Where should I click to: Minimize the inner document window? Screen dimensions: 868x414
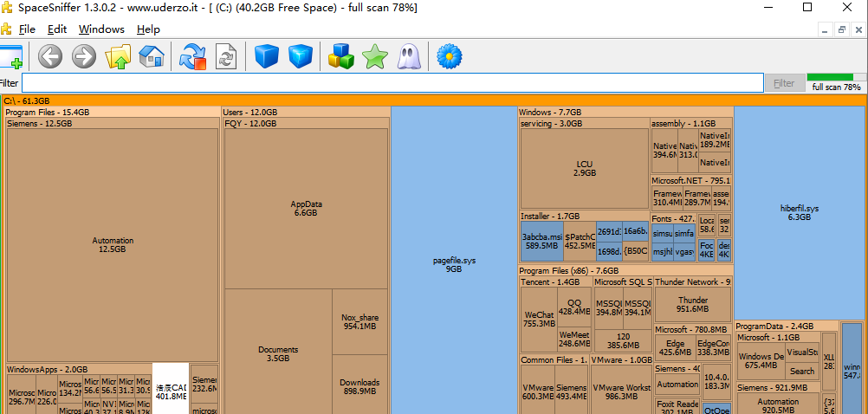(826, 30)
